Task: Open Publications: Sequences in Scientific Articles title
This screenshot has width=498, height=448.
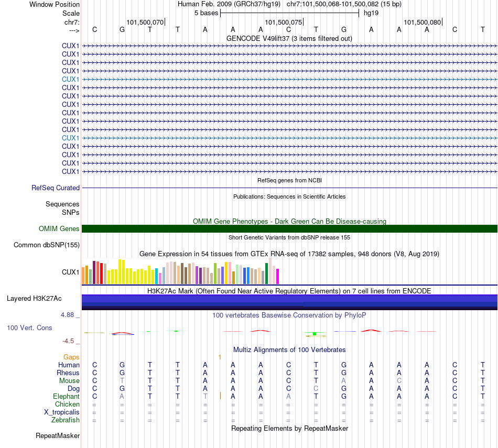Action: pos(289,196)
